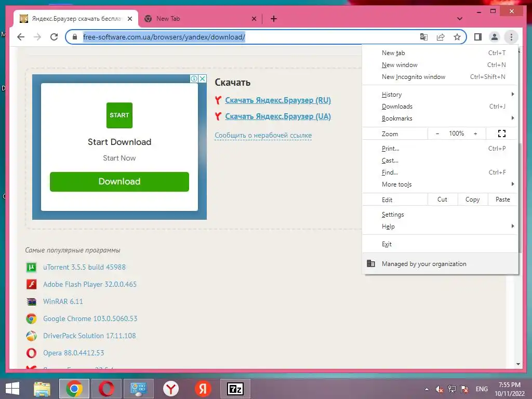
Task: Enter fullscreen mode from Zoom row
Action: point(502,134)
